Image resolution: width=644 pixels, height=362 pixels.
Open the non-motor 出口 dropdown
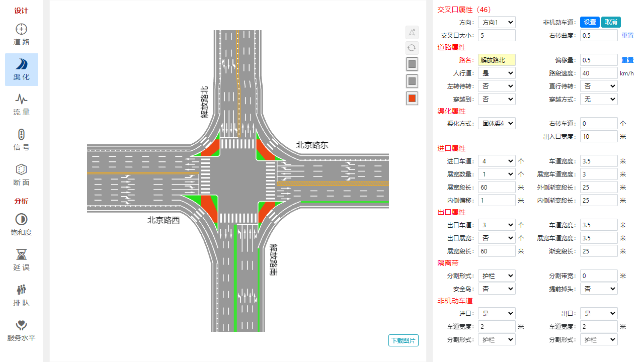(x=599, y=313)
